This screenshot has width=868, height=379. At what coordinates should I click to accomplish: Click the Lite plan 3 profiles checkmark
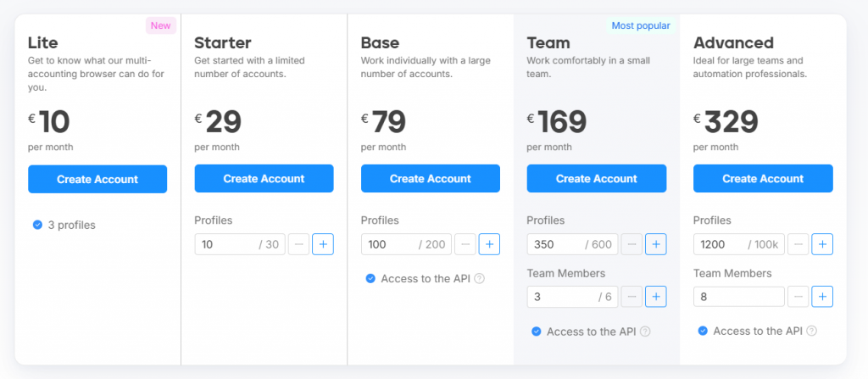pyautogui.click(x=37, y=226)
